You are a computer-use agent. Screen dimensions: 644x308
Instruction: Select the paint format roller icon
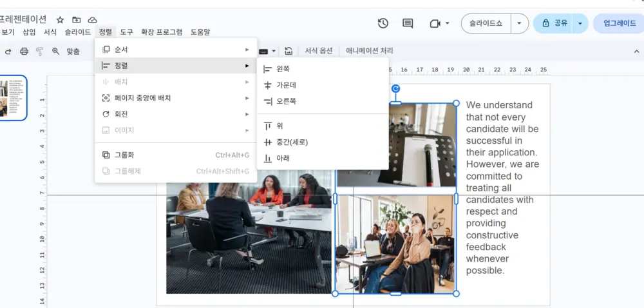coord(39,52)
